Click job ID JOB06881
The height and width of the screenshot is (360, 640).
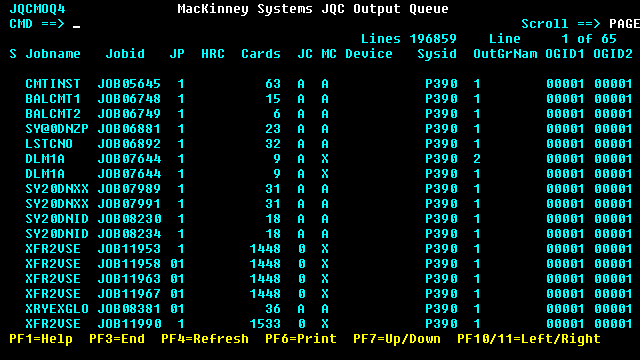[x=129, y=129]
